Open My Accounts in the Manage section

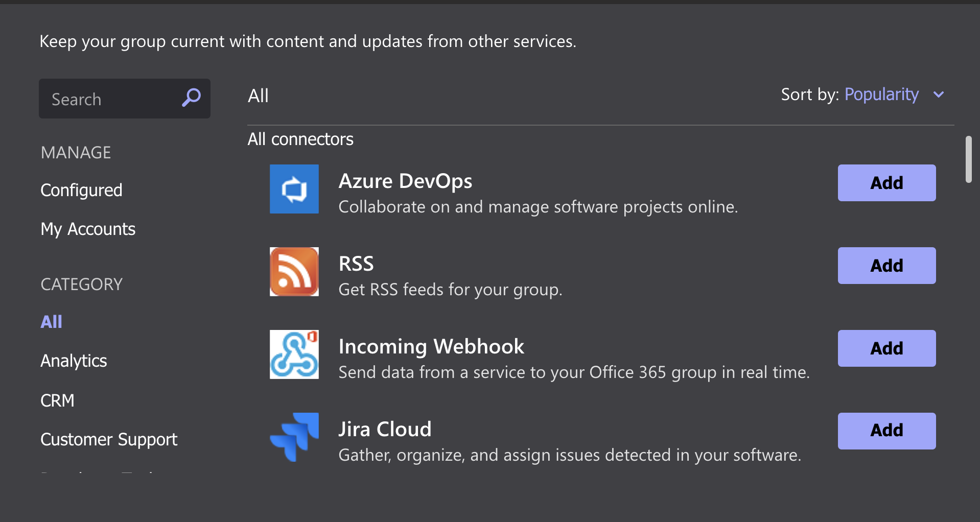point(88,229)
